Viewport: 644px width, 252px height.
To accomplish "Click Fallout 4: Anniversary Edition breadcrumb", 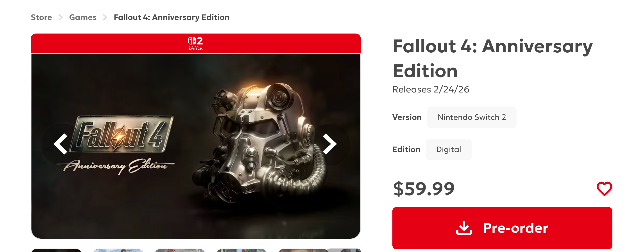I will tap(172, 18).
